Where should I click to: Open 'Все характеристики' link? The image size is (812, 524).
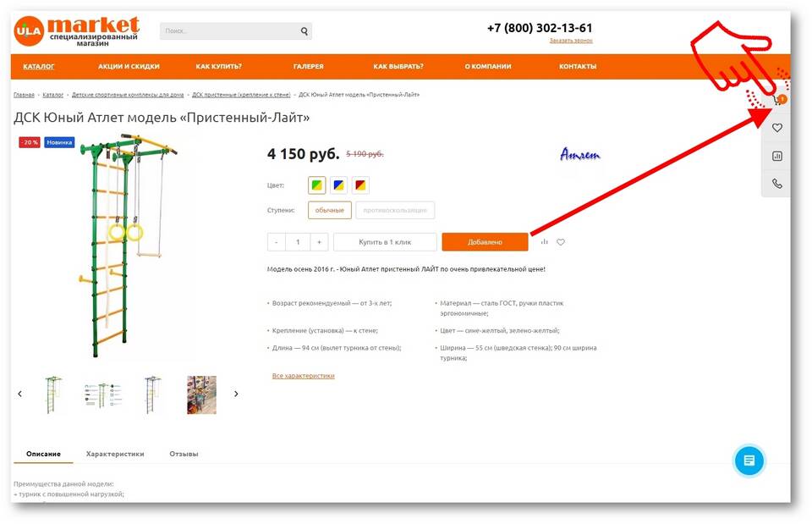point(304,376)
